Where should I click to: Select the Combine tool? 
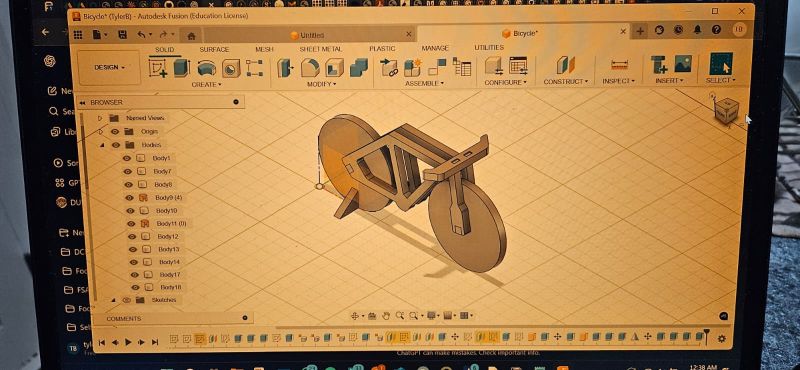[x=359, y=68]
